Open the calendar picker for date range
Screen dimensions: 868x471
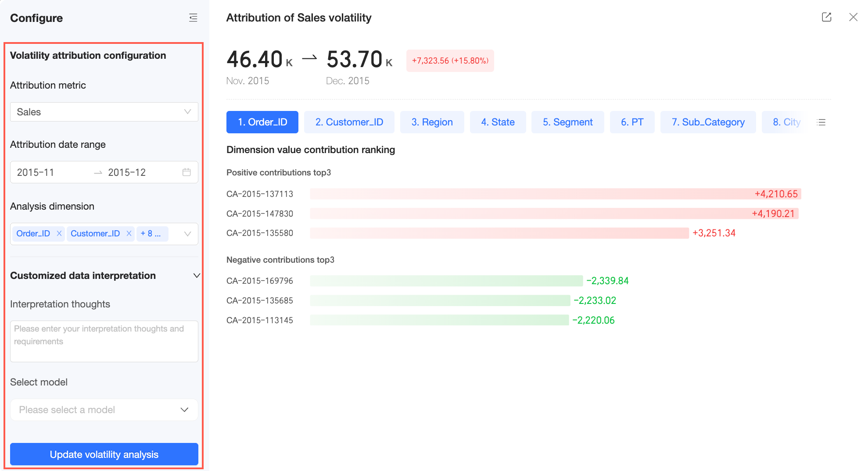[187, 172]
